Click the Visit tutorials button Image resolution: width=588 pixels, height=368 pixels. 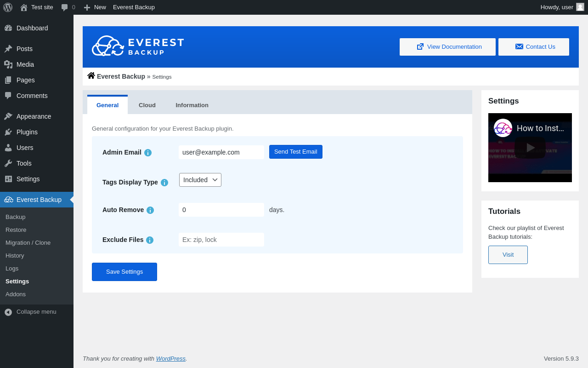point(508,255)
